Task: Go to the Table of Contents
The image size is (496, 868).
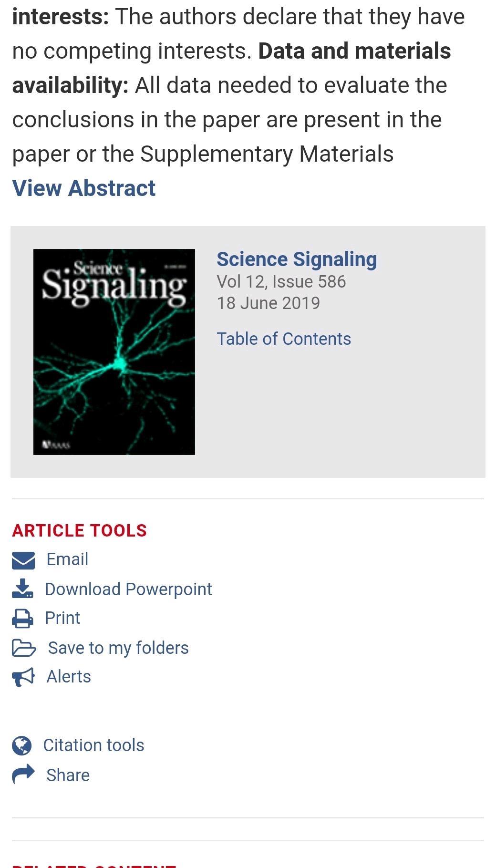Action: point(284,339)
